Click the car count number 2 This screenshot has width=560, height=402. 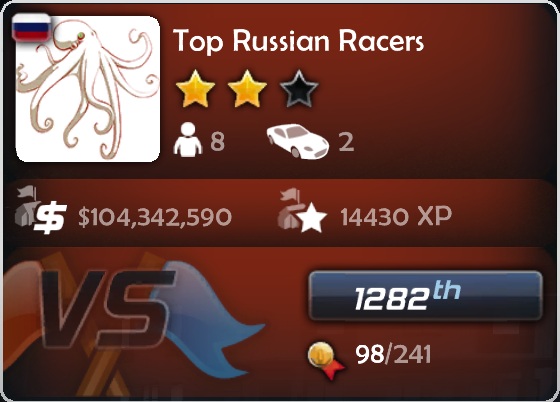coord(346,142)
